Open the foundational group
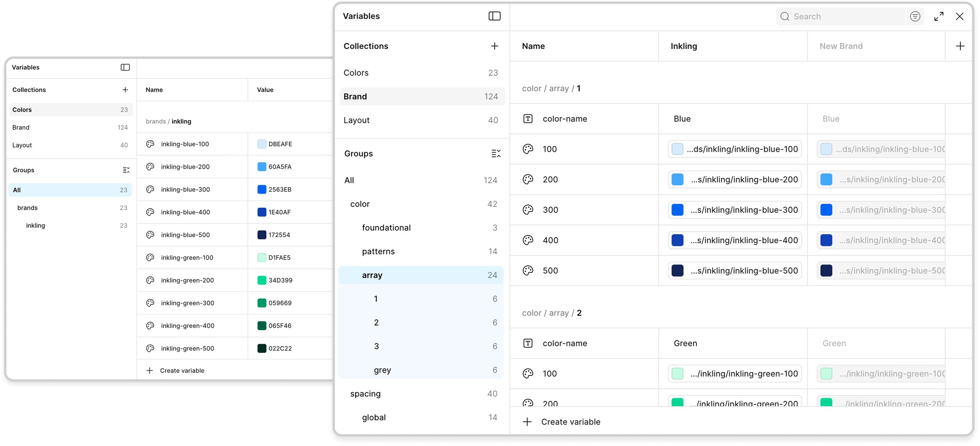Viewport: 980px width, 446px height. (421, 228)
